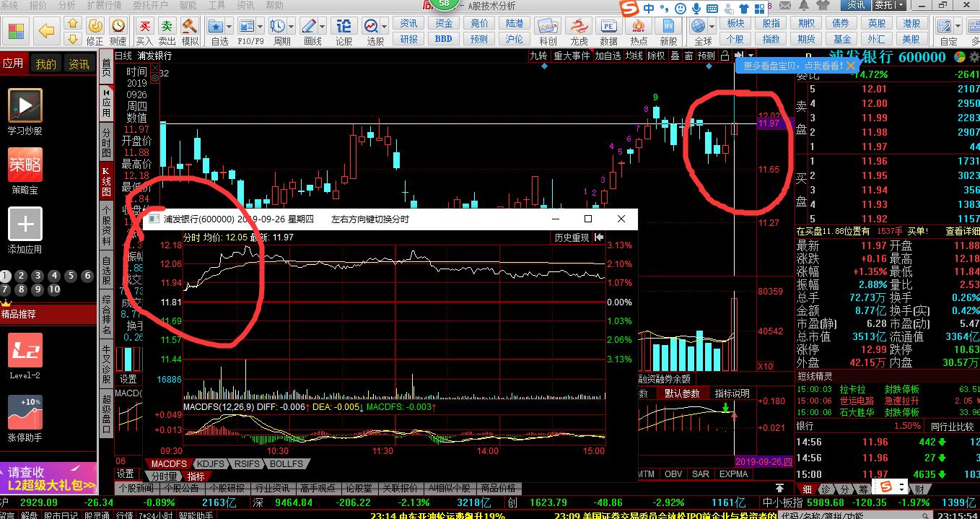Toggle 窗 multi-window option
This screenshot has height=519, width=980.
pos(688,56)
